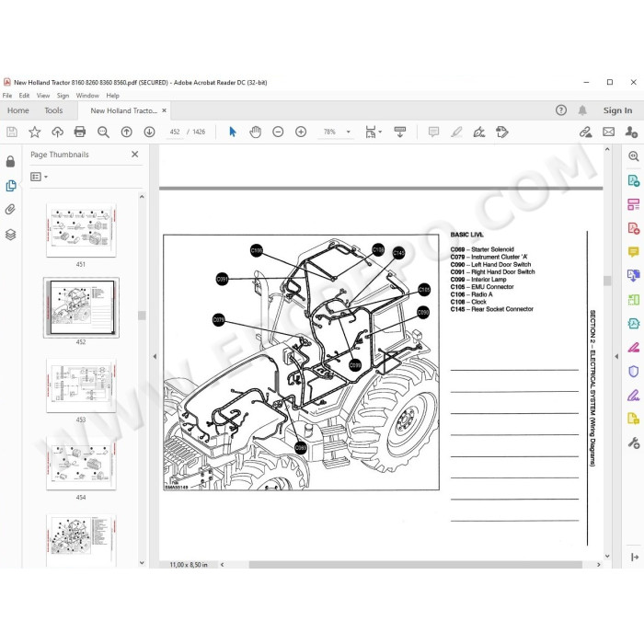Viewport: 644px width, 644px height.
Task: Open Attachments paperclip panel
Action: point(10,210)
